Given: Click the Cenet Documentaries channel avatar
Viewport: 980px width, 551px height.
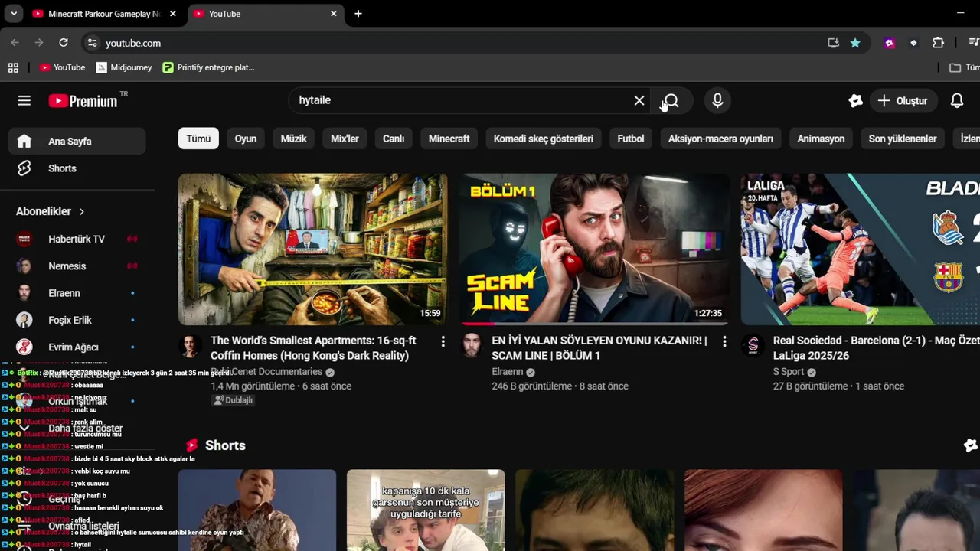Looking at the screenshot, I should (x=191, y=346).
